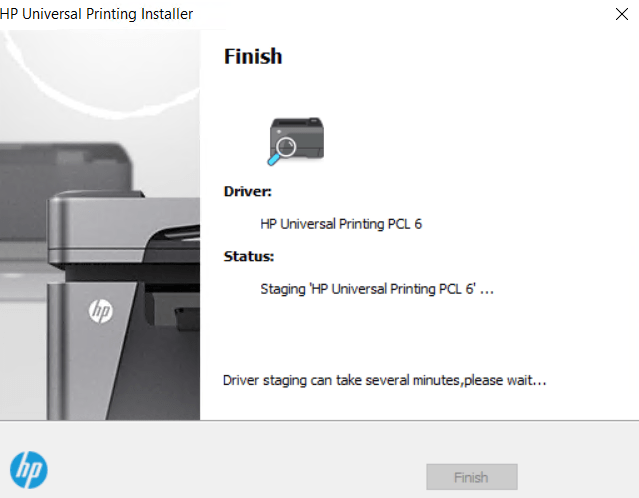Click the title bar empty area

point(401,14)
